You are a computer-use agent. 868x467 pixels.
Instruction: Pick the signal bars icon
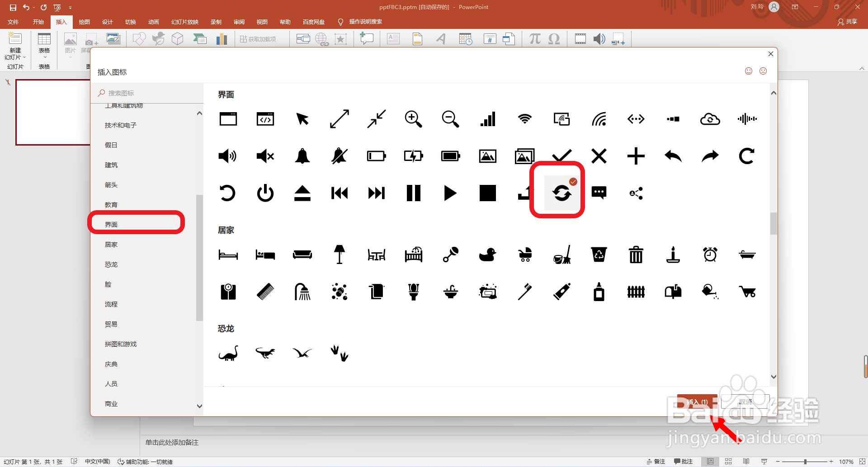488,119
